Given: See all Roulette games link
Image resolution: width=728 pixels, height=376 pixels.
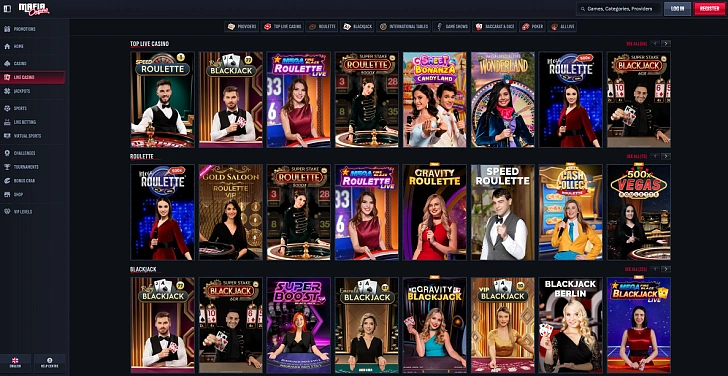Looking at the screenshot, I should tap(637, 156).
